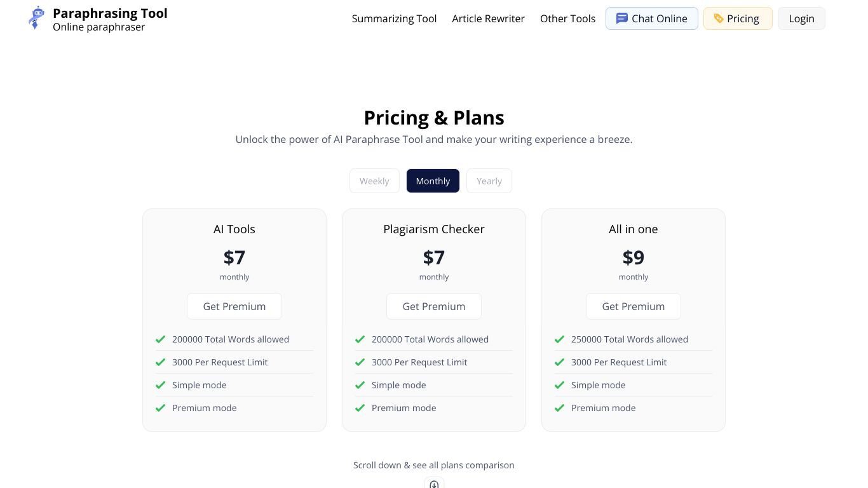Viewport: 868px width, 488px height.
Task: Get Premium for the AI Tools plan
Action: 234,306
